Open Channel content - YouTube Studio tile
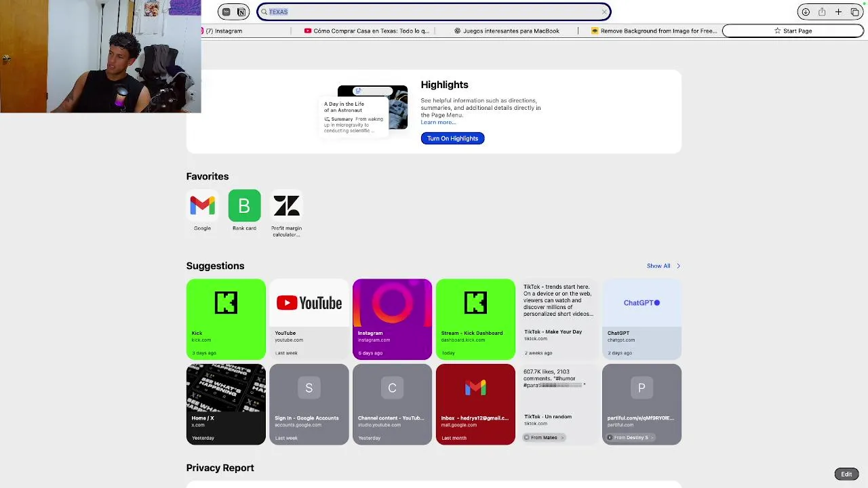The height and width of the screenshot is (488, 868). pos(392,404)
